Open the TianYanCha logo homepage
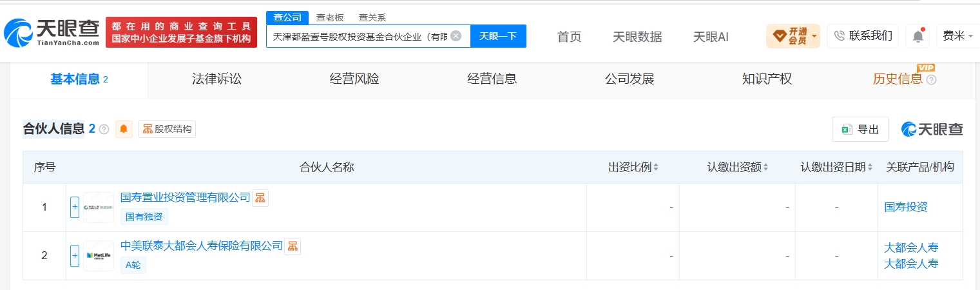The height and width of the screenshot is (290, 980). click(x=52, y=32)
